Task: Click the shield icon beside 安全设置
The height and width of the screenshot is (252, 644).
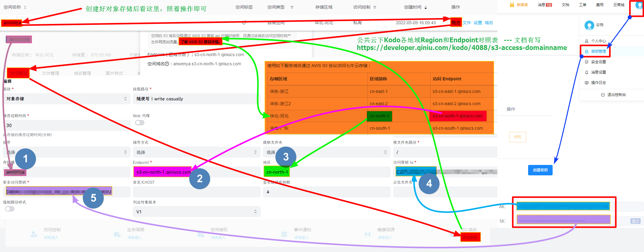Action: tap(587, 62)
